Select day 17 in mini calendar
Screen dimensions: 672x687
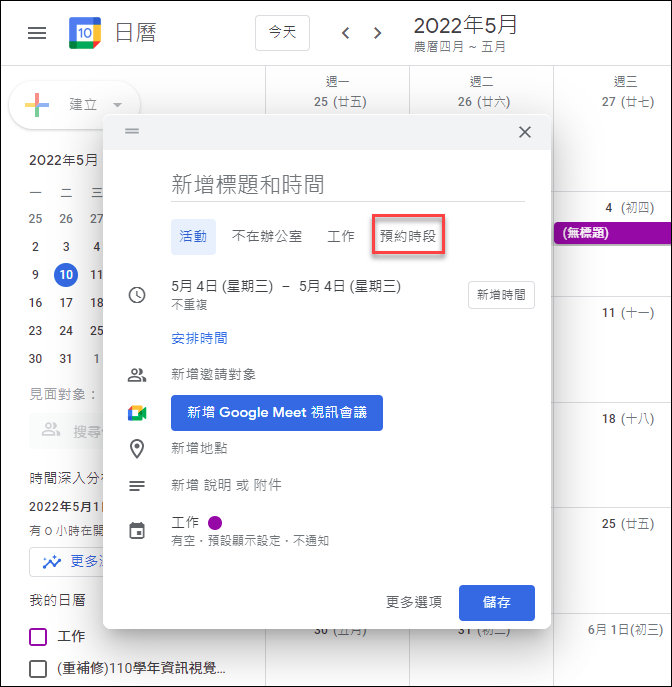coord(66,303)
